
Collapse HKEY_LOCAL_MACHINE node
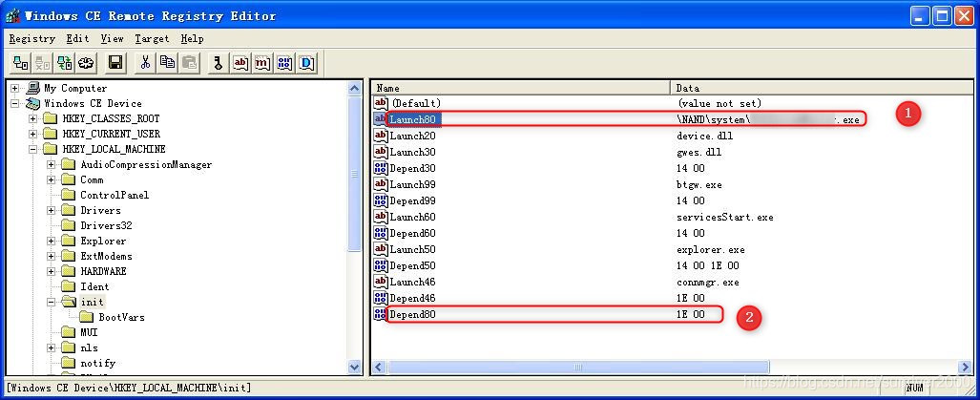[33, 149]
